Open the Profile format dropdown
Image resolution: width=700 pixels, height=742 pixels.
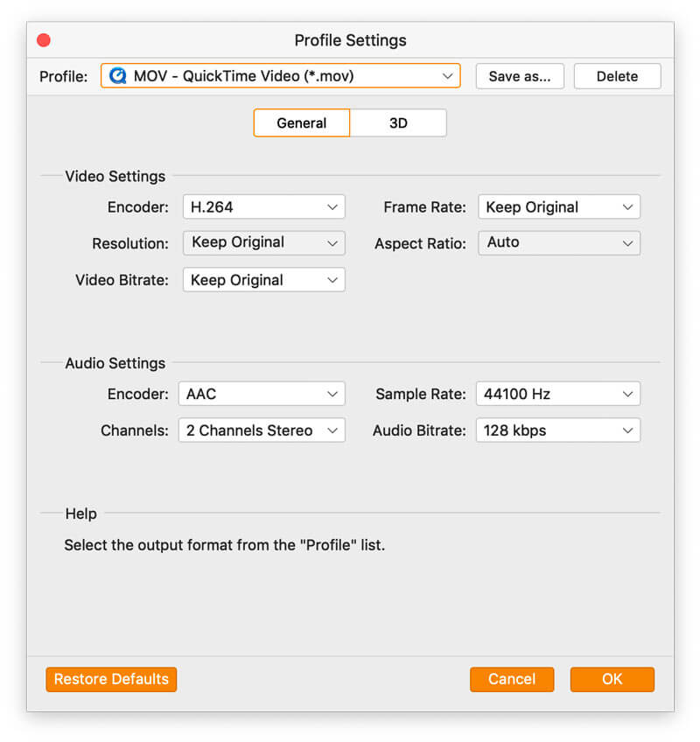pyautogui.click(x=280, y=76)
